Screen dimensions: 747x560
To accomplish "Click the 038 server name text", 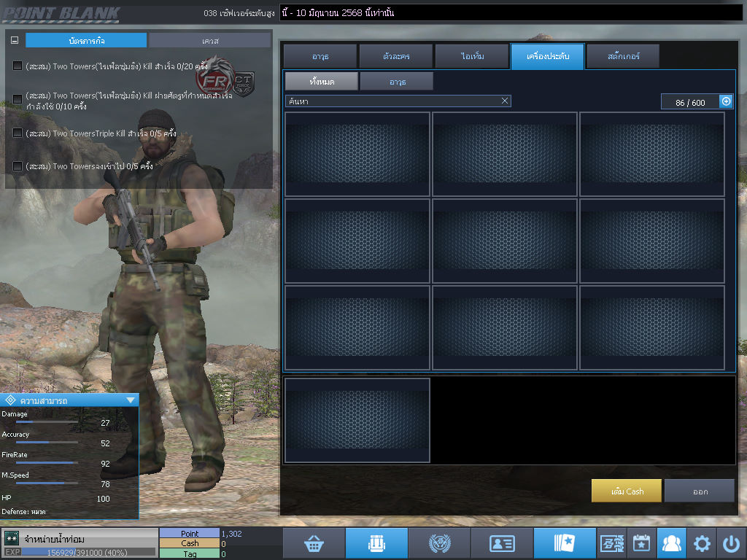I will pyautogui.click(x=239, y=13).
